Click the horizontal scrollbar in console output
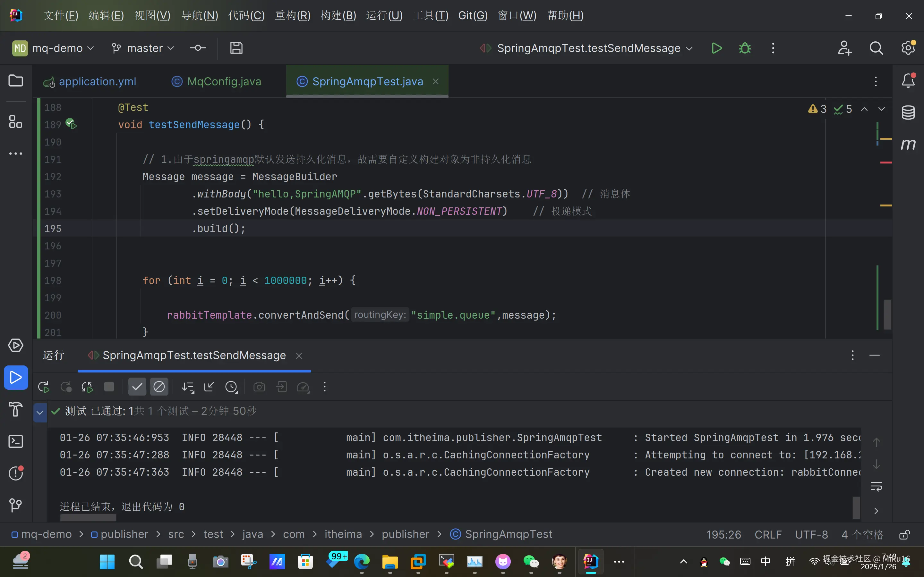Screen dimensions: 924x577 88,518
